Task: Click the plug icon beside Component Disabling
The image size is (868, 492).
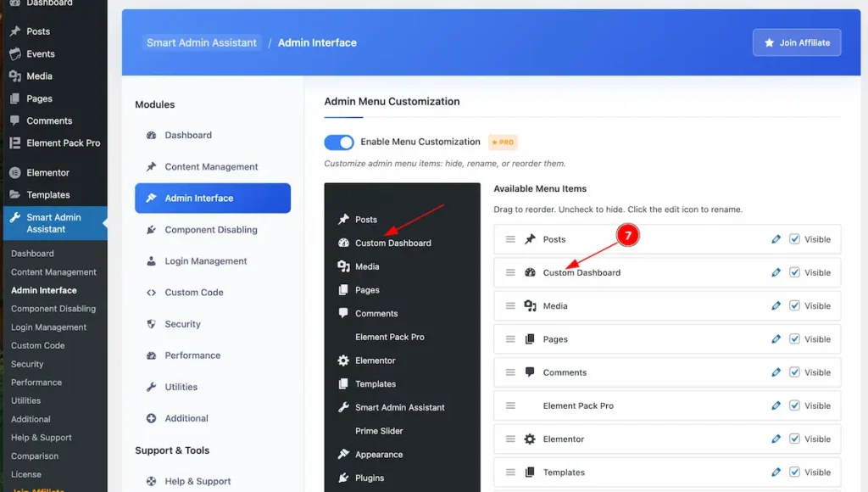Action: point(151,229)
